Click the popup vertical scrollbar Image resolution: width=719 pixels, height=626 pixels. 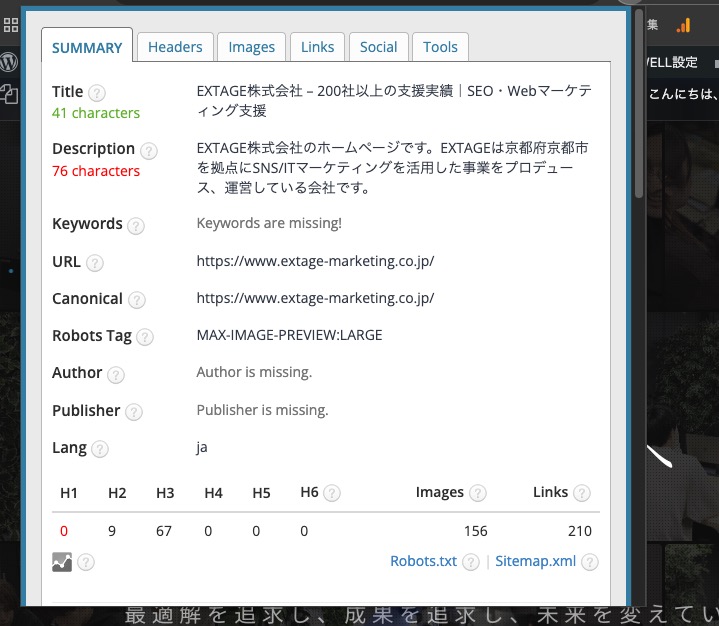[638, 103]
